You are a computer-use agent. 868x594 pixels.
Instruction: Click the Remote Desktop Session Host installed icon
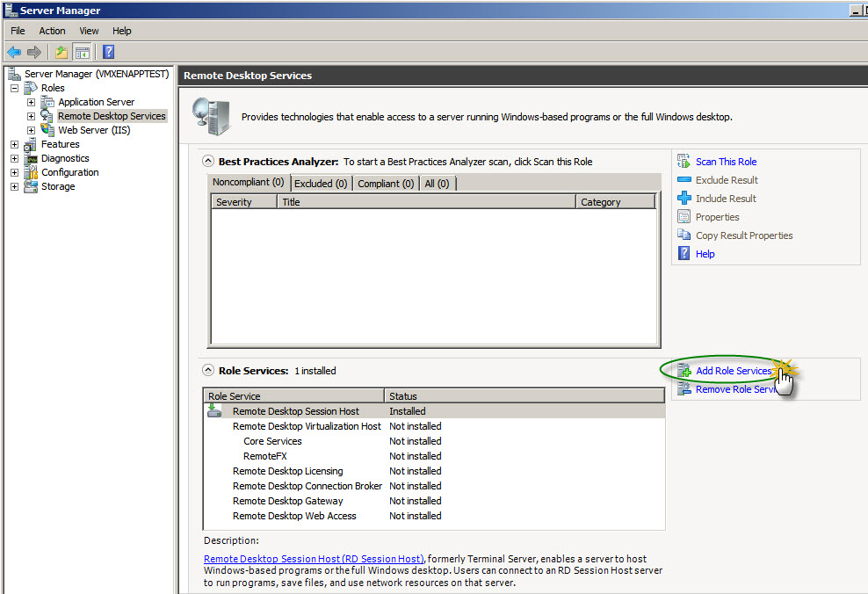(x=214, y=410)
